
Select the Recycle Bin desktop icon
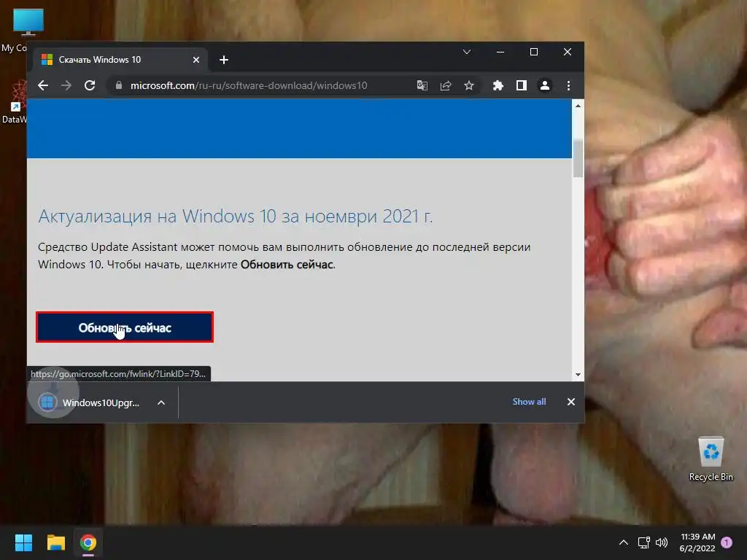(711, 459)
